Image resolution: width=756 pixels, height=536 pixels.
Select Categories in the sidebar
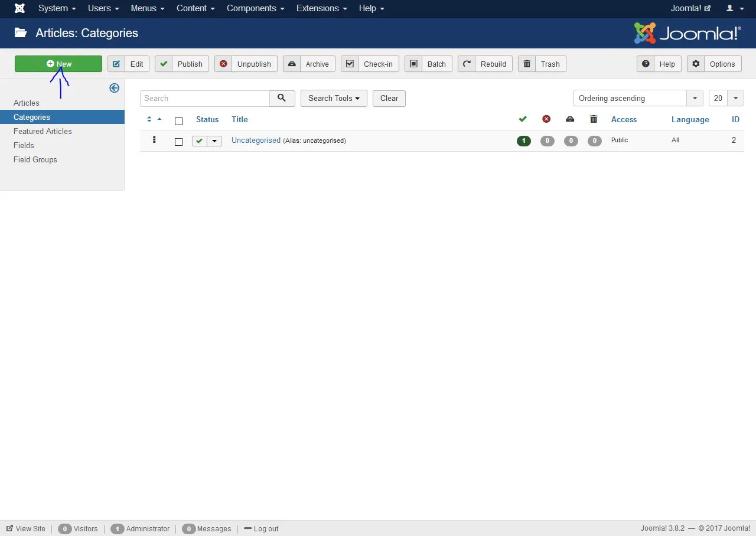(62, 117)
